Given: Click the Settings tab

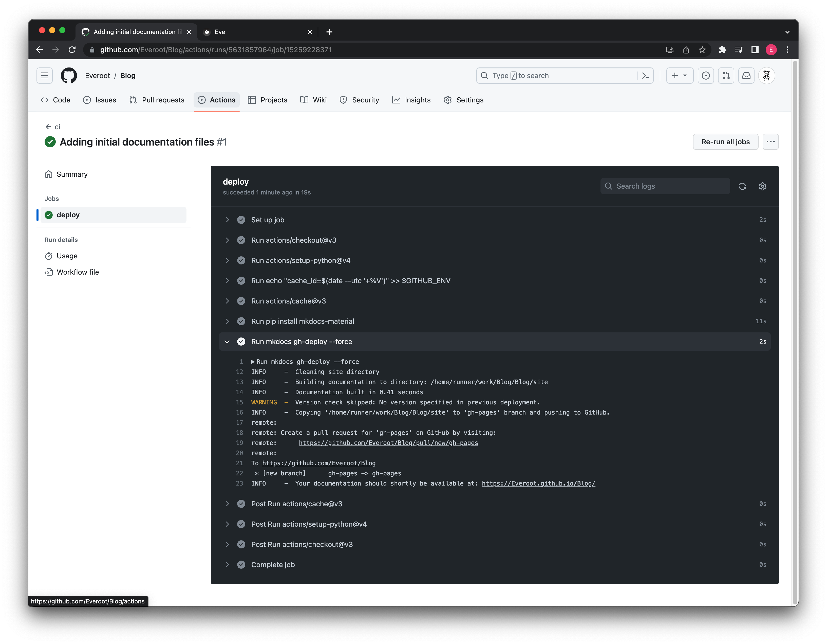Looking at the screenshot, I should pyautogui.click(x=471, y=99).
